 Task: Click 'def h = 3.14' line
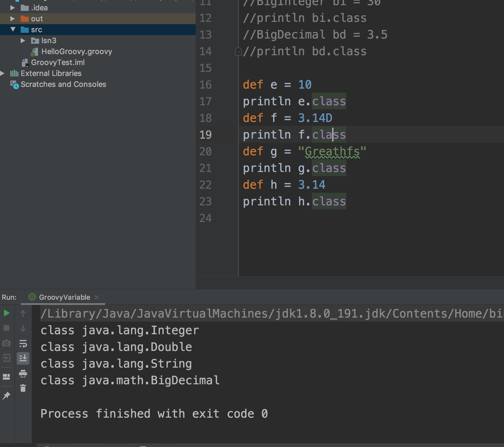click(284, 185)
